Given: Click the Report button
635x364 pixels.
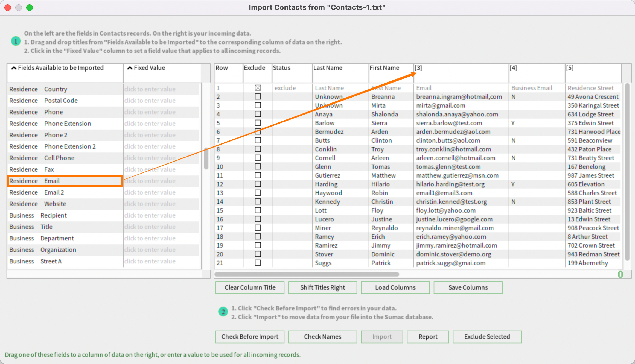Looking at the screenshot, I should (x=428, y=337).
